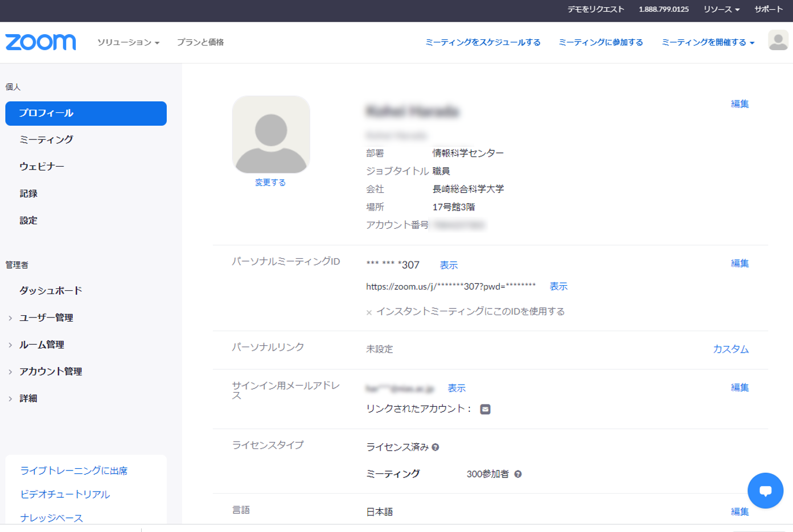The height and width of the screenshot is (532, 793).
Task: Click help icon next to 300参加者
Action: [518, 474]
